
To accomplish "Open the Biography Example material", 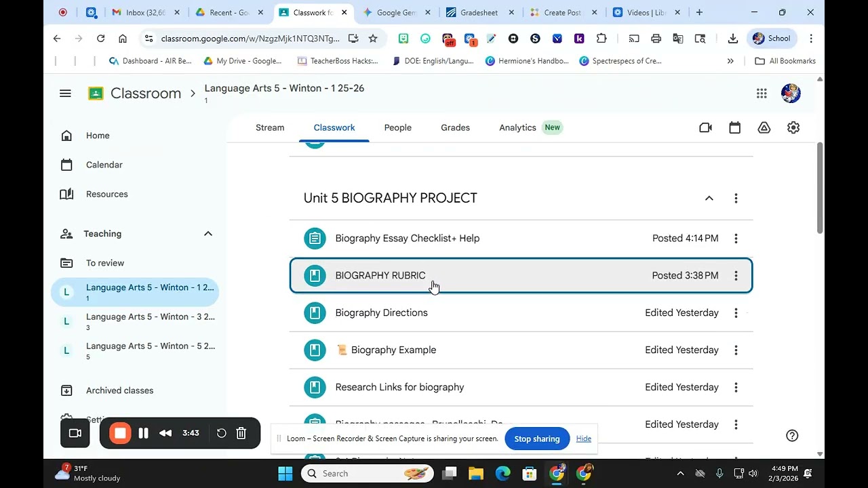I will tap(521, 350).
